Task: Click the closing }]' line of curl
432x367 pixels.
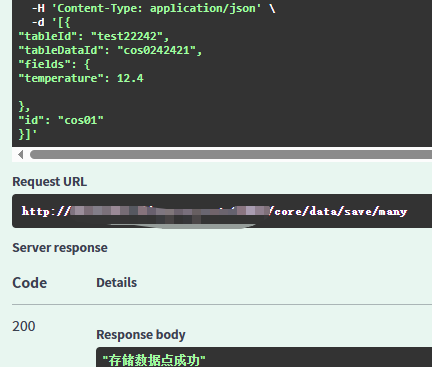Action: [x=28, y=134]
